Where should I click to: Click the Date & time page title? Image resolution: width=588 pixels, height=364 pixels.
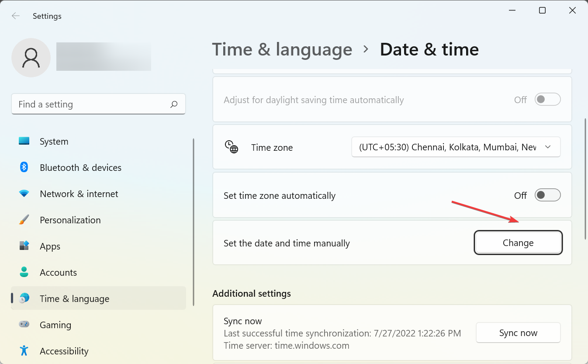(429, 49)
